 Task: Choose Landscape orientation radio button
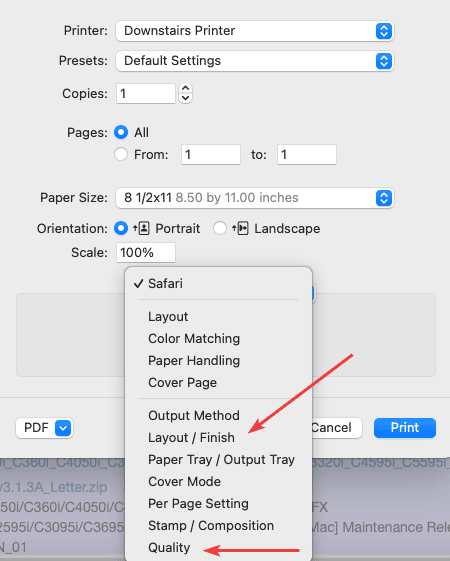[220, 228]
